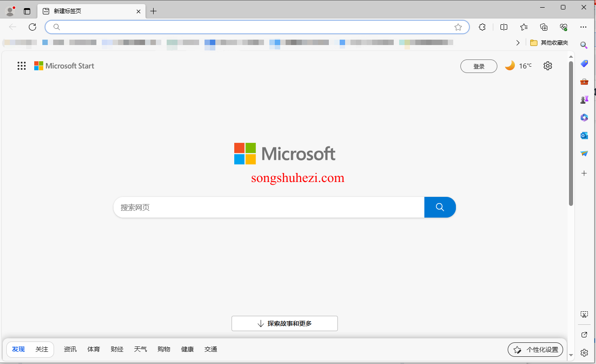Viewport: 596px width, 364px height.
Task: Add this page to favorites star
Action: 458,27
